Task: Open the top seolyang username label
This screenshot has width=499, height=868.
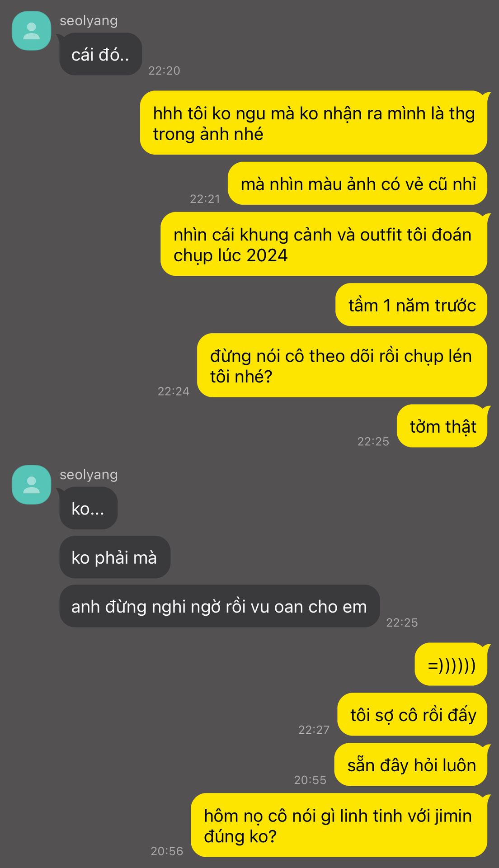Action: click(x=89, y=21)
